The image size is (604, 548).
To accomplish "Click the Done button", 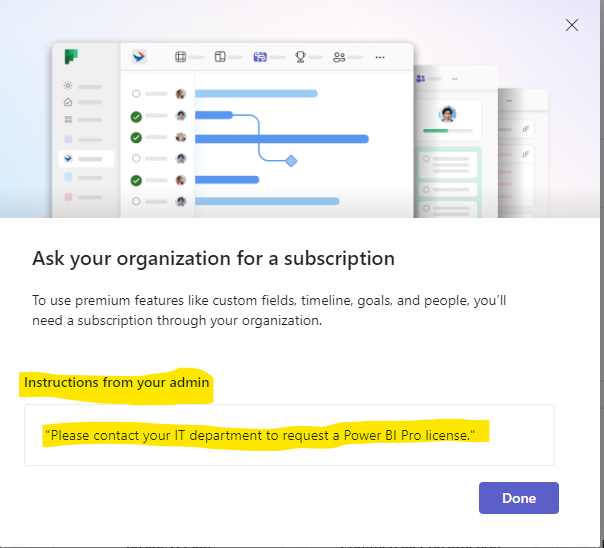I will pos(518,498).
